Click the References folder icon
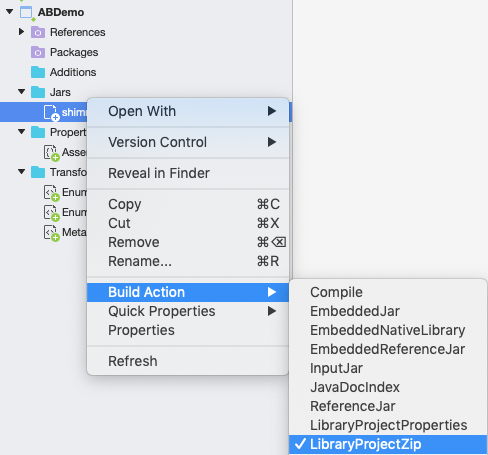488x455 pixels. pyautogui.click(x=38, y=32)
